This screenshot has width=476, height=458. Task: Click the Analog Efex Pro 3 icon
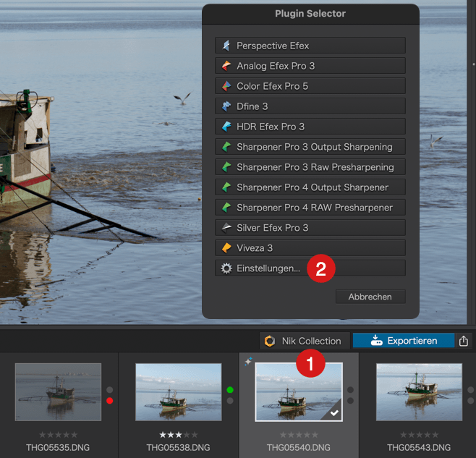[226, 66]
